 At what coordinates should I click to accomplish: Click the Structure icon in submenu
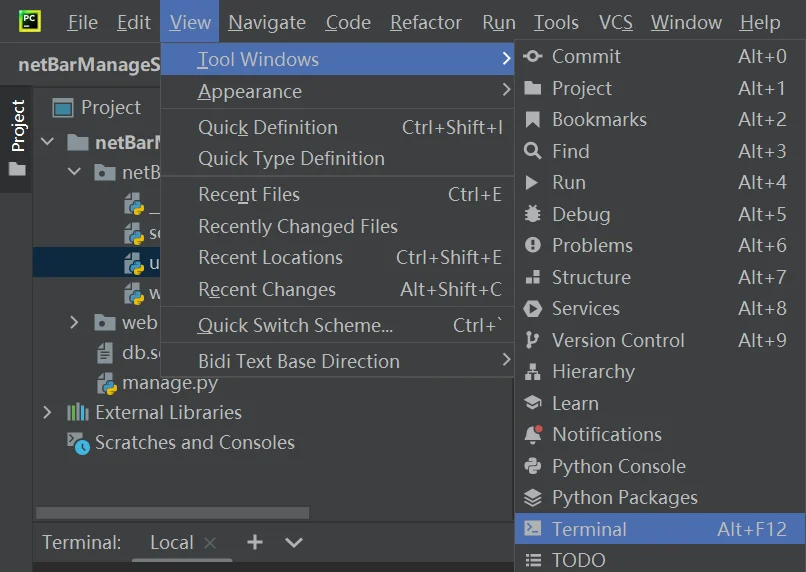tap(533, 277)
